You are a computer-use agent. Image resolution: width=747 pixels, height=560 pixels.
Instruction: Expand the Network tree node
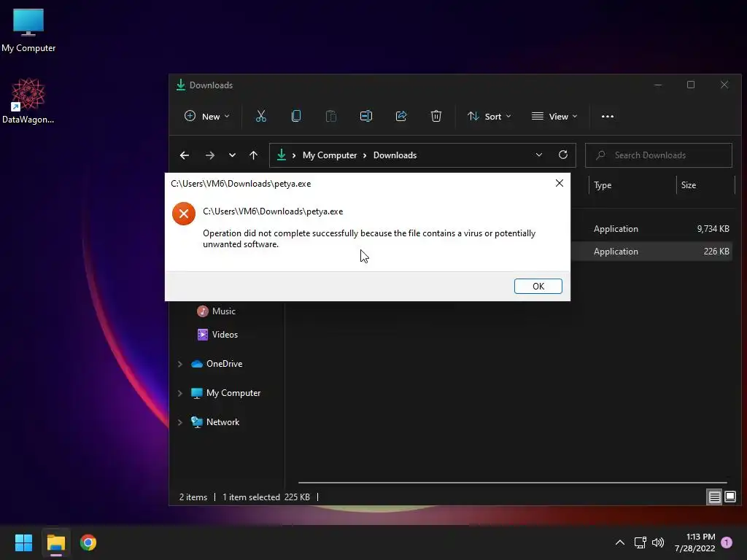click(180, 422)
